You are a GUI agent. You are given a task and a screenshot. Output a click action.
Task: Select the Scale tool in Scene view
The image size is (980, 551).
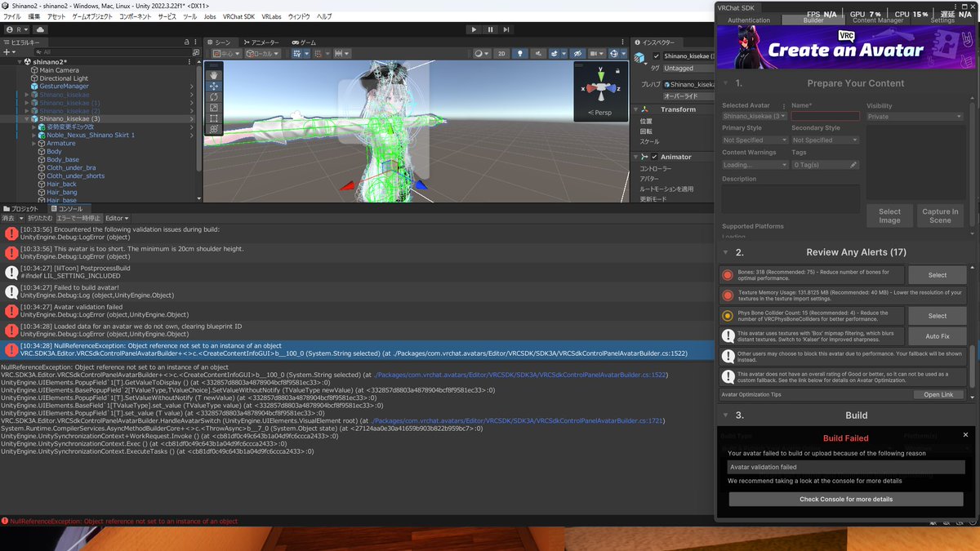coord(214,107)
